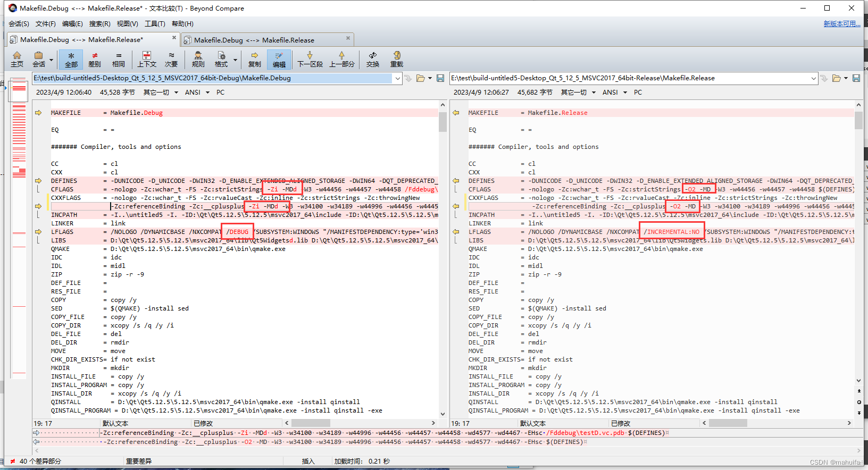Click the left browse folder icon
This screenshot has height=470, width=868.
tap(421, 78)
